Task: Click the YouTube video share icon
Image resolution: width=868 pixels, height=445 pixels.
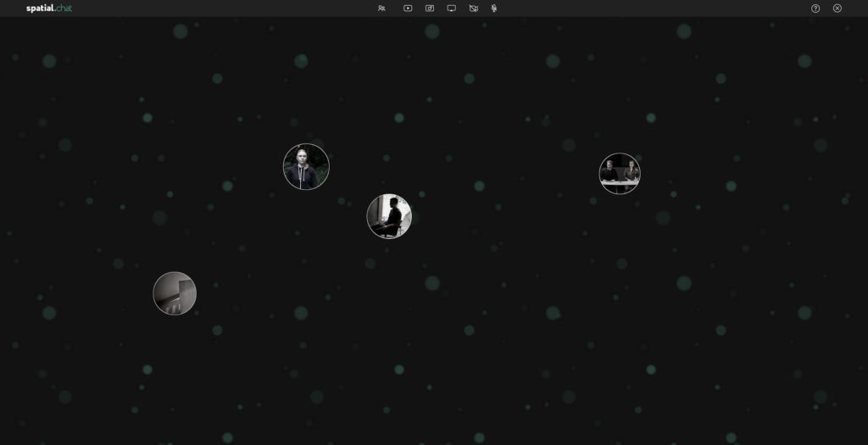Action: tap(408, 8)
